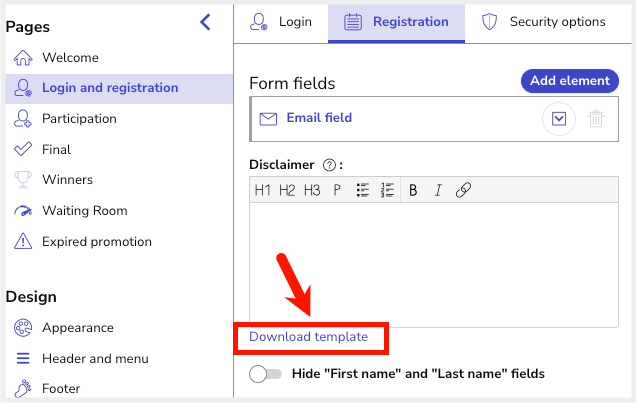This screenshot has height=403, width=636.
Task: Delete the Email field with trash icon
Action: click(x=596, y=119)
